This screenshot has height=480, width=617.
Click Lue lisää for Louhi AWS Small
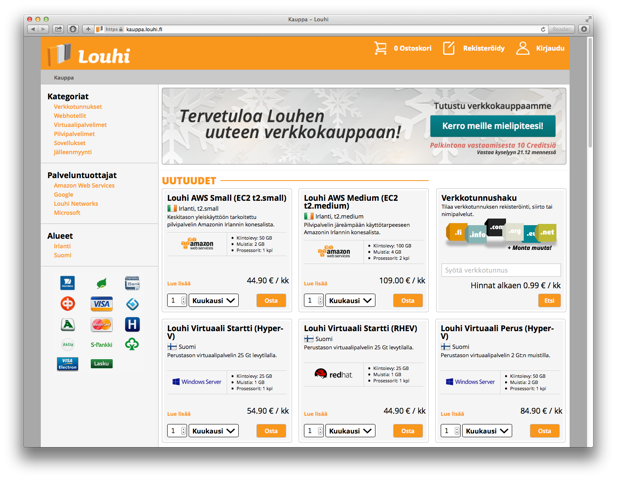click(x=179, y=283)
